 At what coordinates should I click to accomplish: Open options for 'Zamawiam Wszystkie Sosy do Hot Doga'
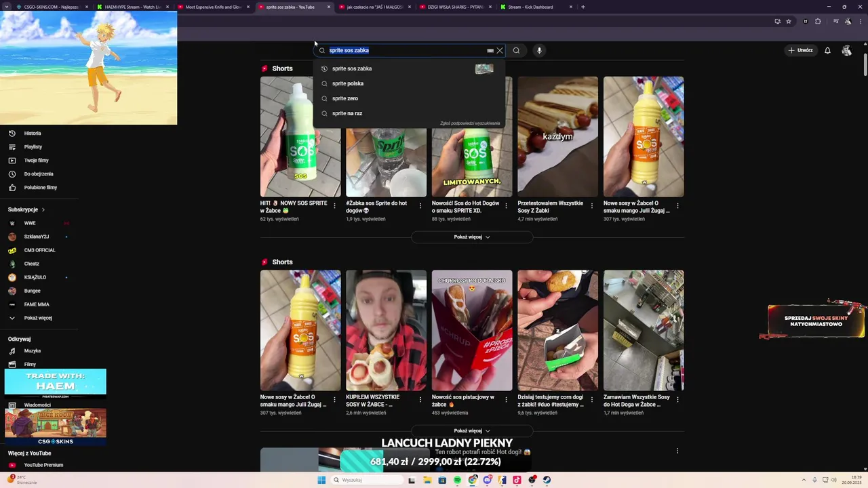point(677,400)
